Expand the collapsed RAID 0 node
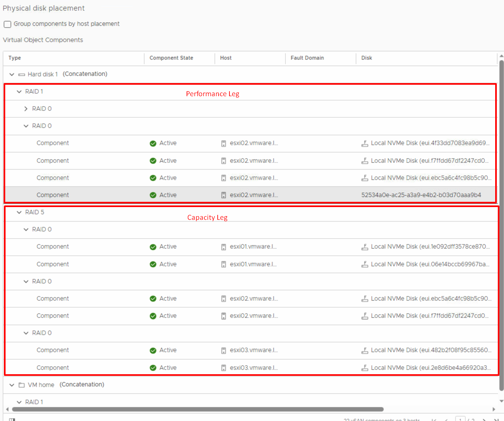The height and width of the screenshot is (421, 504). [x=26, y=109]
